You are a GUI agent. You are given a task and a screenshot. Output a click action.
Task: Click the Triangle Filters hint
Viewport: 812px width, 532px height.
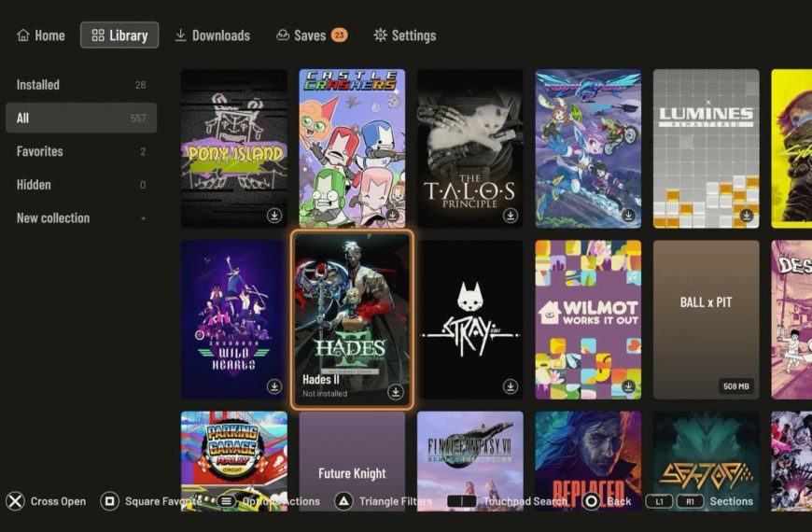pos(384,501)
